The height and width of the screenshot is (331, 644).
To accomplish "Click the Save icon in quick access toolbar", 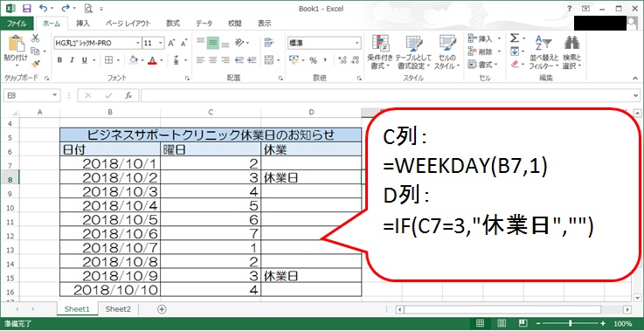I will point(27,8).
